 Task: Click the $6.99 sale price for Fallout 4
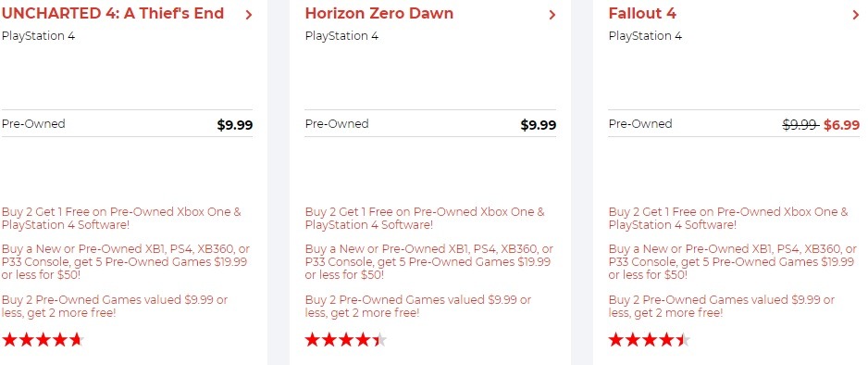841,125
